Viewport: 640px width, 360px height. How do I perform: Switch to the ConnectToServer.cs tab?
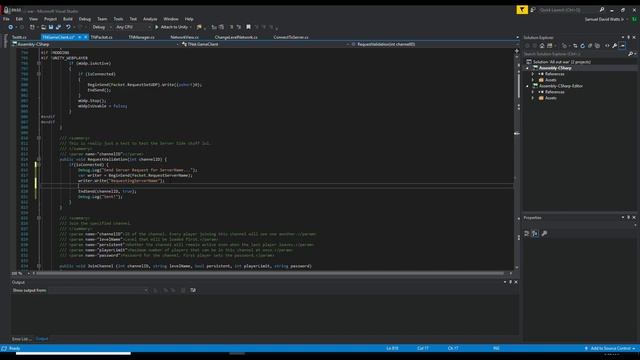(291, 37)
